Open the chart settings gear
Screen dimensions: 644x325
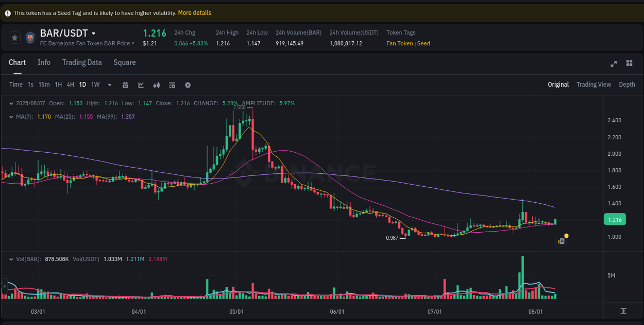188,85
